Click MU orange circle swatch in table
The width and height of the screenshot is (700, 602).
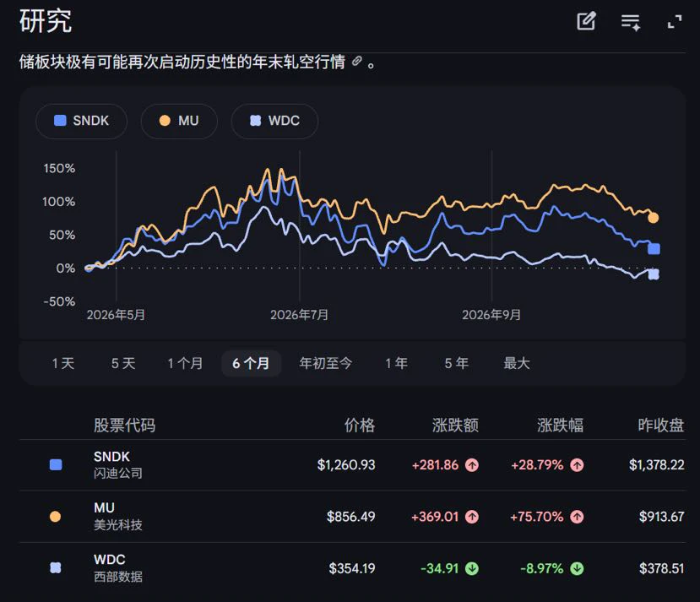[x=56, y=517]
